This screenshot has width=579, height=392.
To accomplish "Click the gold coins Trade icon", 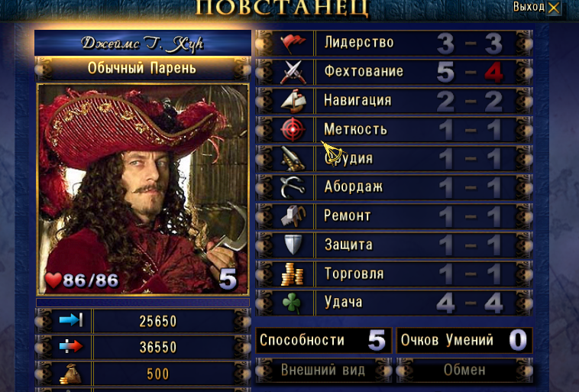I will (293, 274).
